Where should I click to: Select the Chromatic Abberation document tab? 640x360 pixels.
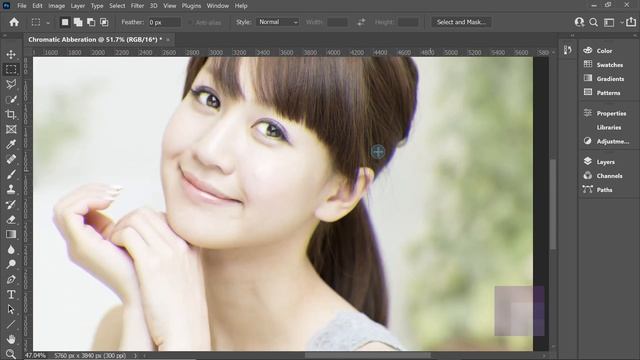click(x=95, y=40)
